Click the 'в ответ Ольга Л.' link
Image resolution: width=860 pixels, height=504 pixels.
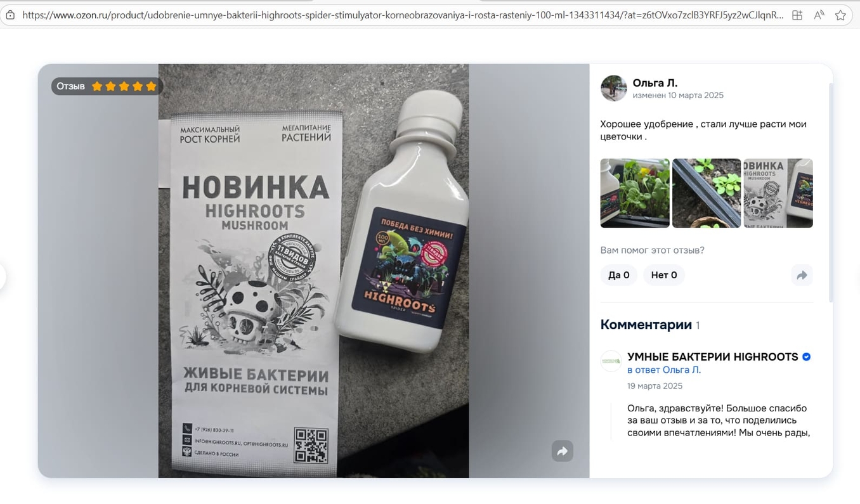click(663, 370)
